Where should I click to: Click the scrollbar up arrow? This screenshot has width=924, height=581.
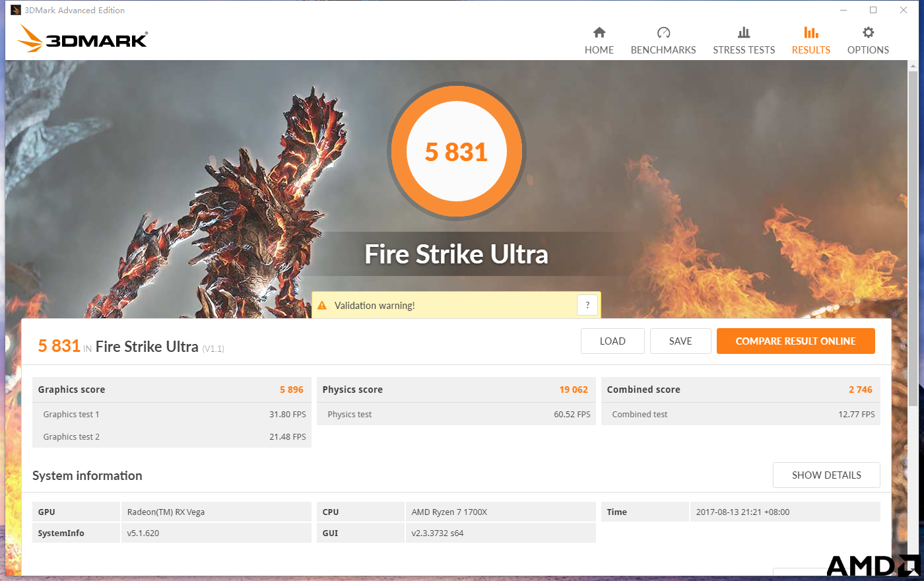click(x=913, y=65)
